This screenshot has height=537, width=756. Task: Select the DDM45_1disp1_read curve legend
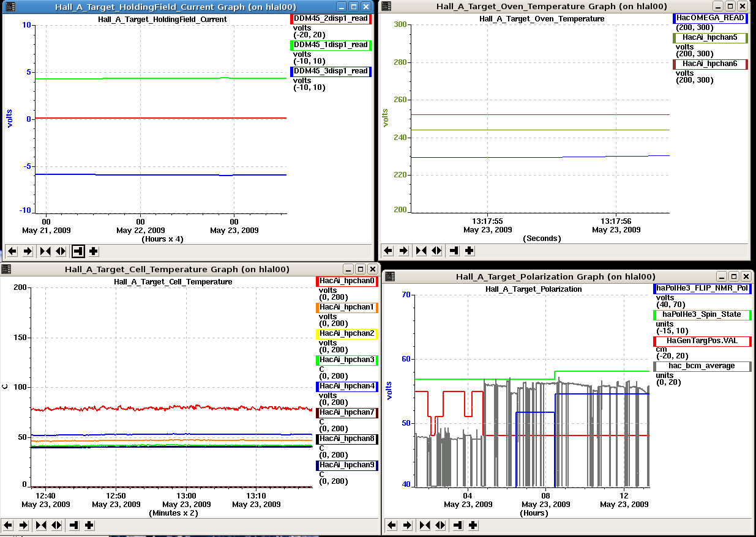point(331,45)
